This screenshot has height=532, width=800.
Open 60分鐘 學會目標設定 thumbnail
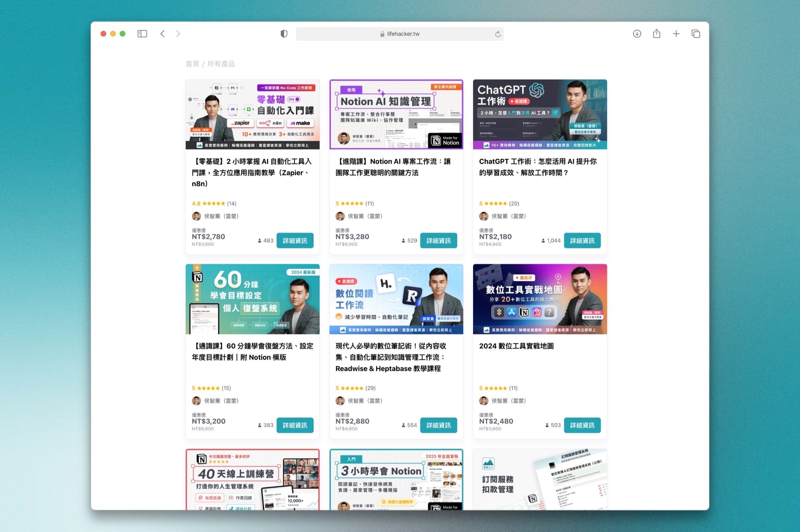click(x=252, y=299)
